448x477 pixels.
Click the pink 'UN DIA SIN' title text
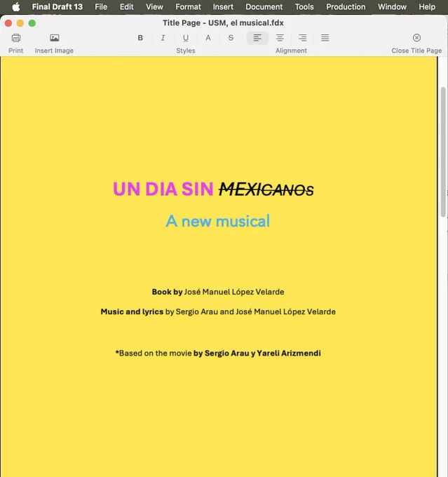[163, 189]
